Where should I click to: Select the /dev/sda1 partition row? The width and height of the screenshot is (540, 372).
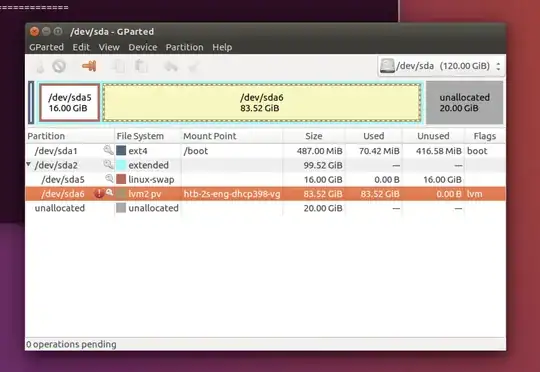click(x=266, y=151)
